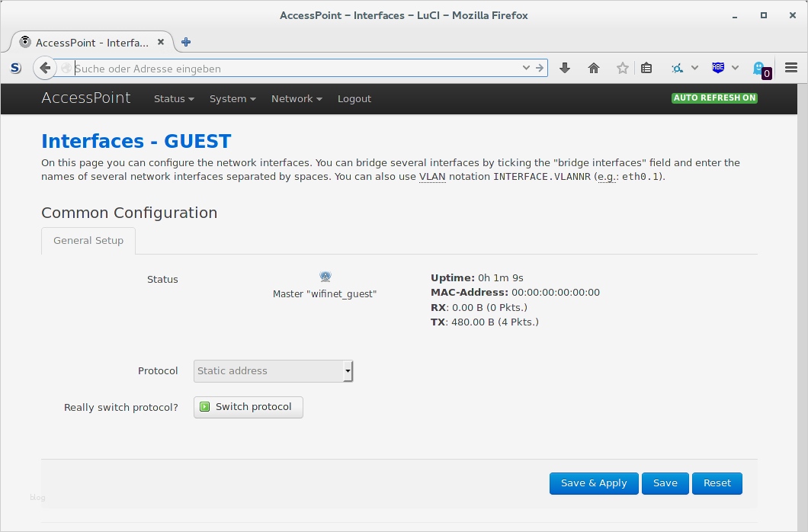Open the Firefox hamburger menu

coord(790,67)
